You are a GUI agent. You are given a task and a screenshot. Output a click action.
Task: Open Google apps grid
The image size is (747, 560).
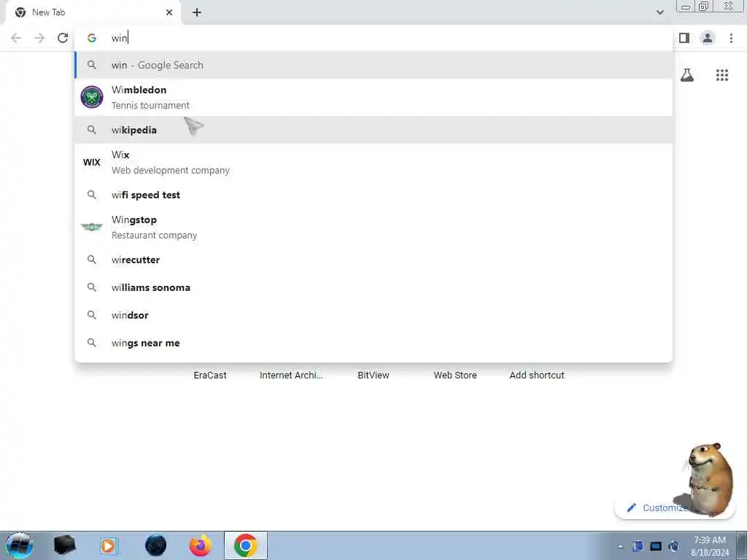[722, 75]
